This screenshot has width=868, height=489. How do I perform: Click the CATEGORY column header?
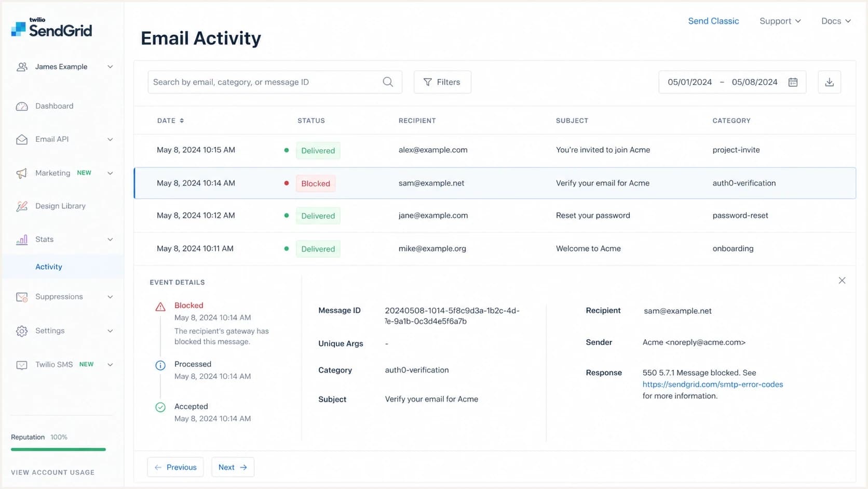pyautogui.click(x=731, y=121)
